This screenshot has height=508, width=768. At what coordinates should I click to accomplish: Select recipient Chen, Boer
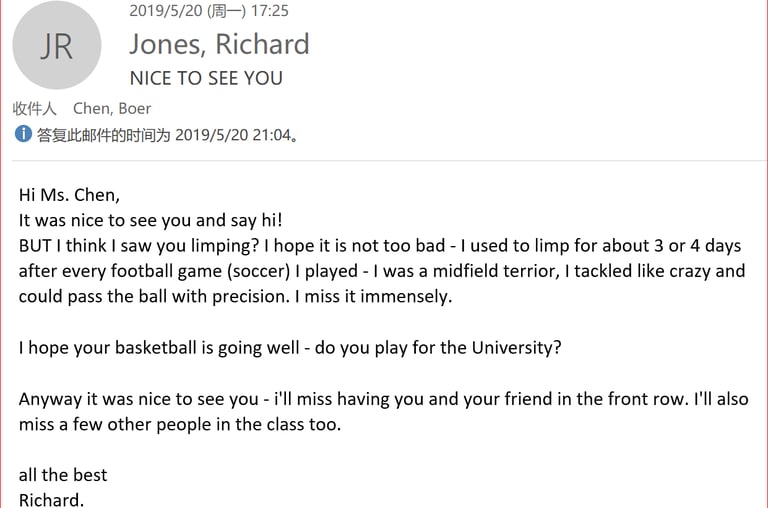coord(112,108)
